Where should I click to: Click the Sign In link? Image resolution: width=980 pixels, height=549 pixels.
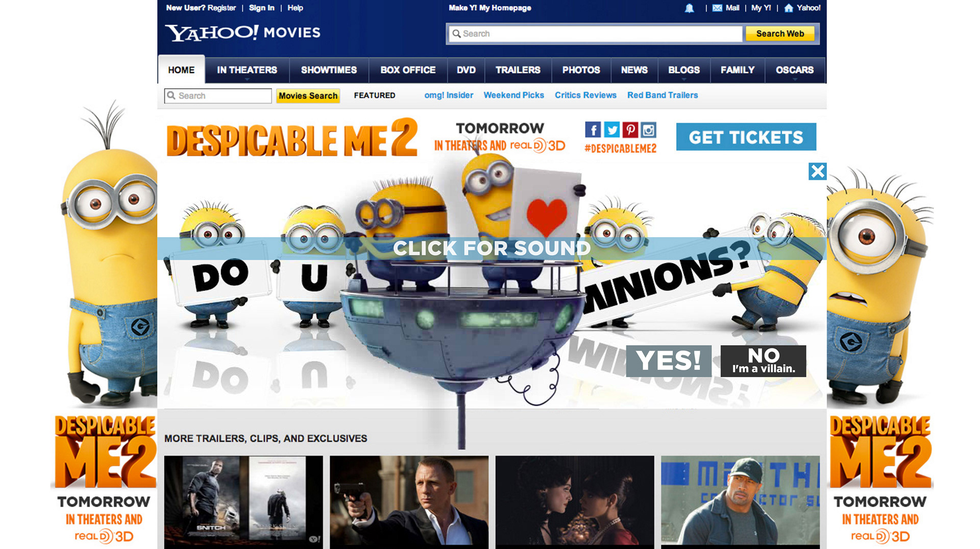261,8
